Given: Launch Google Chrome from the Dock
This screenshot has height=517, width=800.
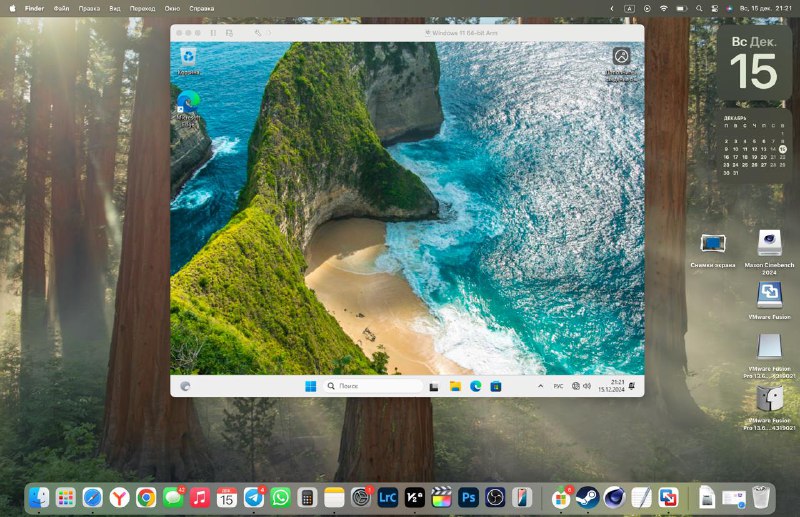Looking at the screenshot, I should point(146,498).
